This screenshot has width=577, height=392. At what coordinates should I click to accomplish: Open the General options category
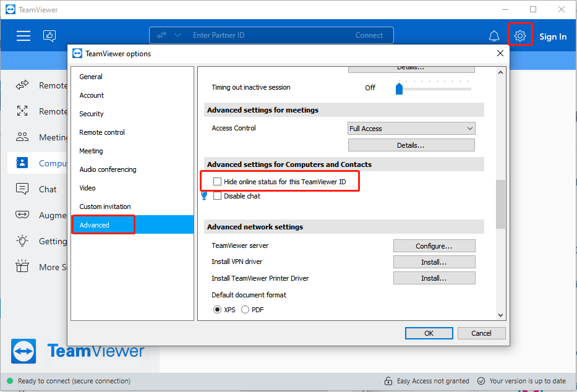coord(132,77)
